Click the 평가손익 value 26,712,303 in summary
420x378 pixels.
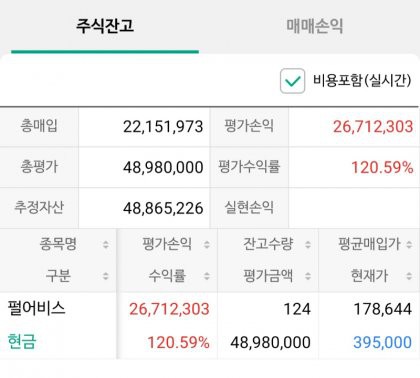pyautogui.click(x=373, y=127)
